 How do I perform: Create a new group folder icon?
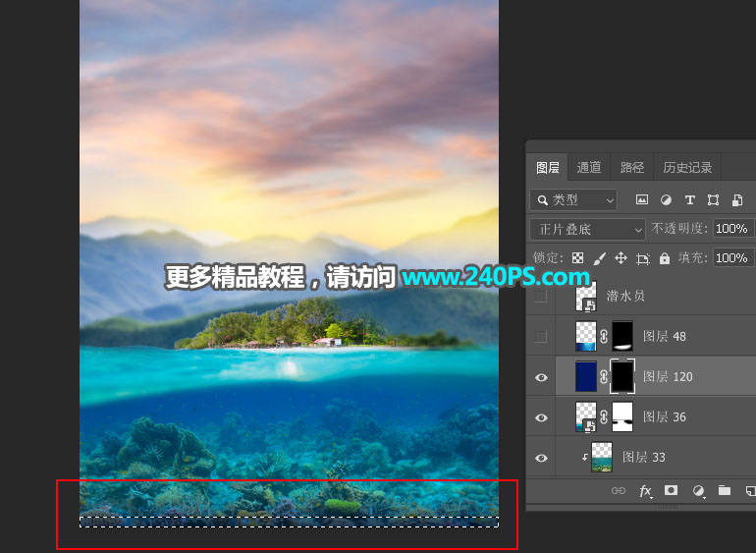click(x=725, y=491)
